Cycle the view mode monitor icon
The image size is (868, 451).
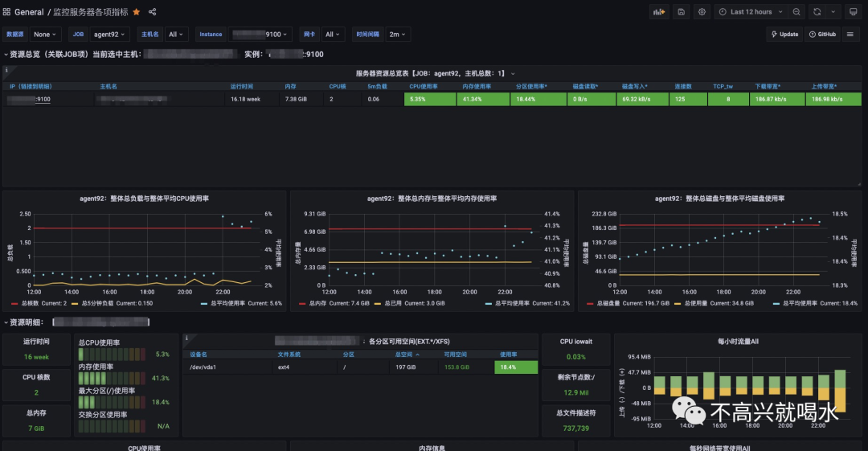tap(853, 11)
